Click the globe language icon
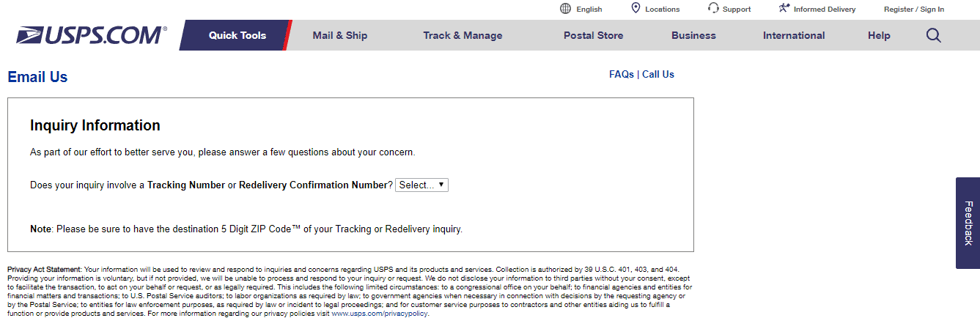Image resolution: width=980 pixels, height=329 pixels. [x=565, y=9]
